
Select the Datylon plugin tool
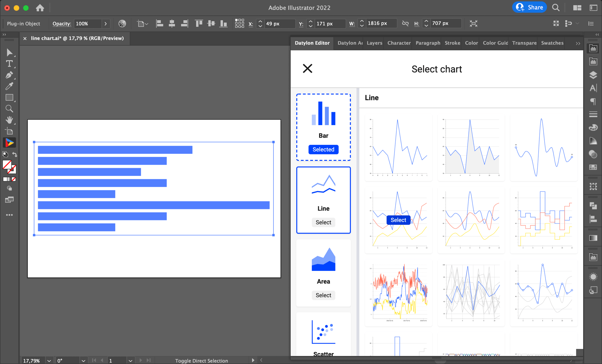pyautogui.click(x=9, y=142)
